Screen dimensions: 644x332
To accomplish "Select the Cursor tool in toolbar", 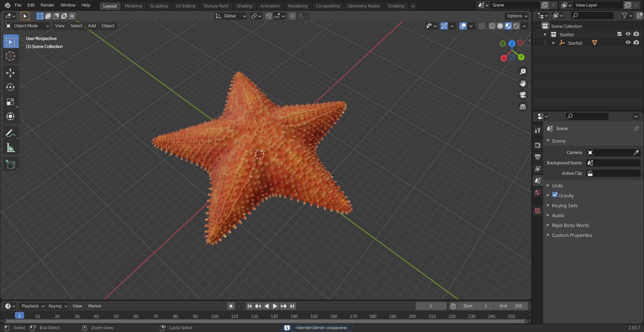I will click(10, 56).
